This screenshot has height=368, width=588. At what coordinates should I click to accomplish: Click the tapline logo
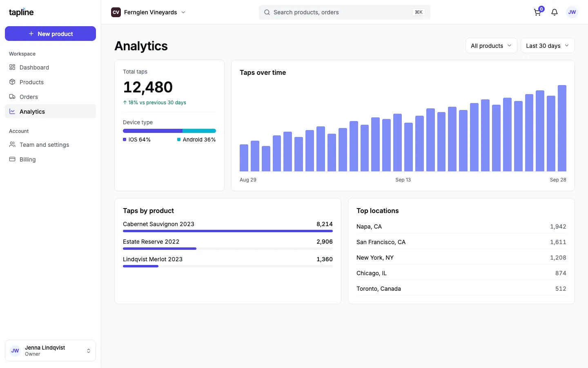coord(21,12)
